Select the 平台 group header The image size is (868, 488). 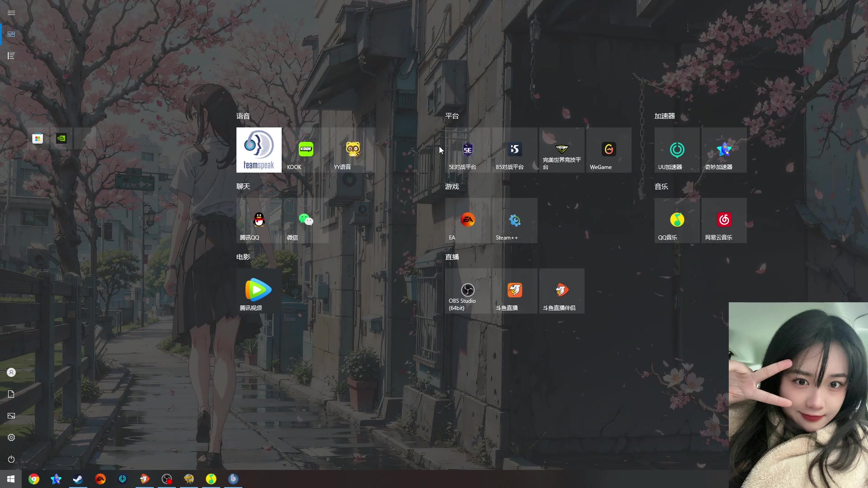click(452, 116)
